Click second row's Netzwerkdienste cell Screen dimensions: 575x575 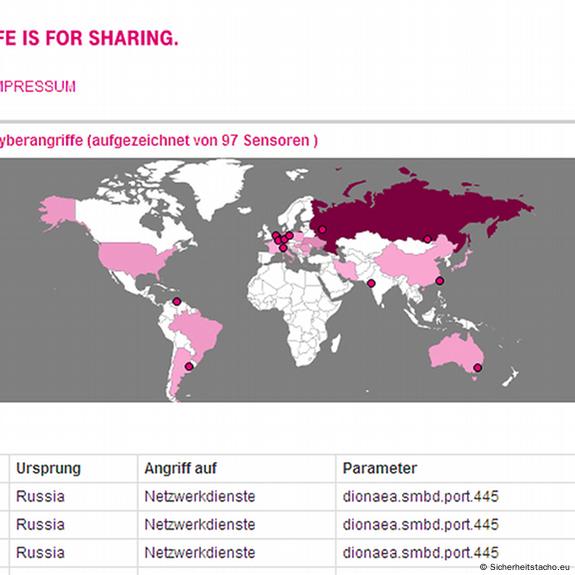[200, 524]
